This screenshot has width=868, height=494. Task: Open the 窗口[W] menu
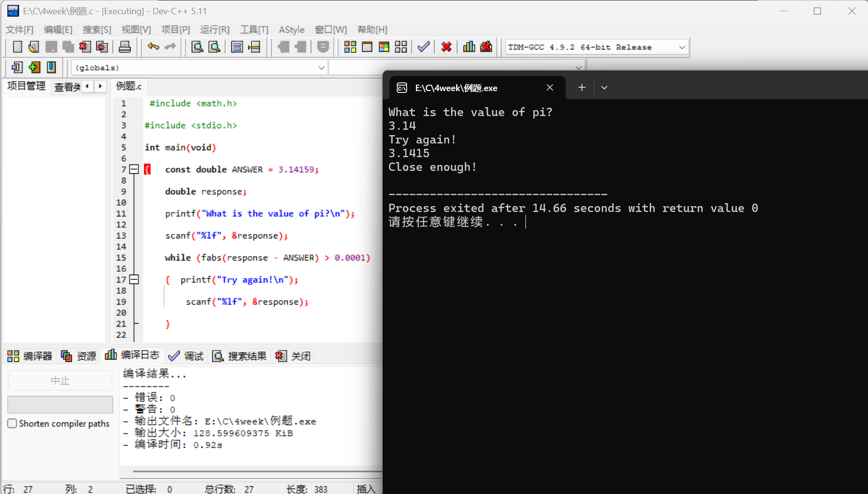331,29
